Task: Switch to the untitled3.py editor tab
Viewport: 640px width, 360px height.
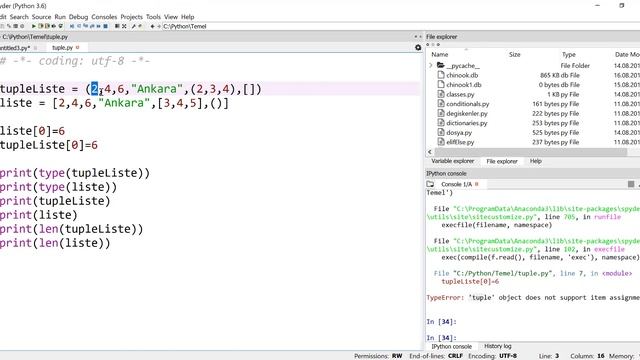Action: [x=15, y=48]
